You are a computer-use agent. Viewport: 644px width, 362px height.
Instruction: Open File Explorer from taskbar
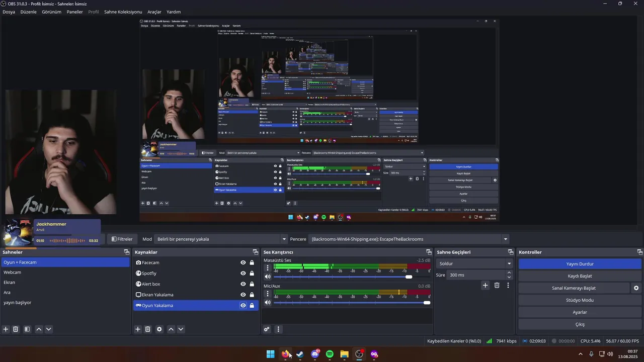coord(344,354)
